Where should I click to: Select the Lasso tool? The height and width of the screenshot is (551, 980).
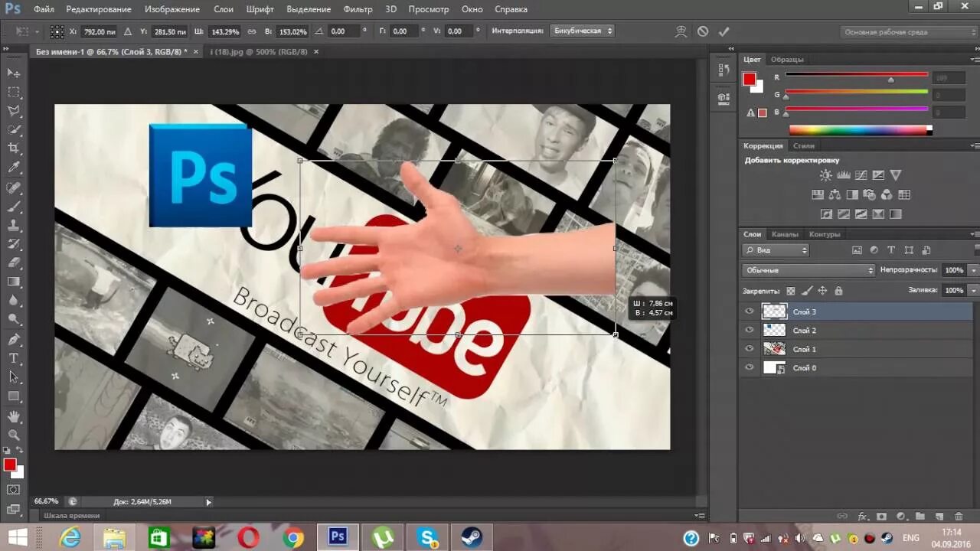coord(14,111)
